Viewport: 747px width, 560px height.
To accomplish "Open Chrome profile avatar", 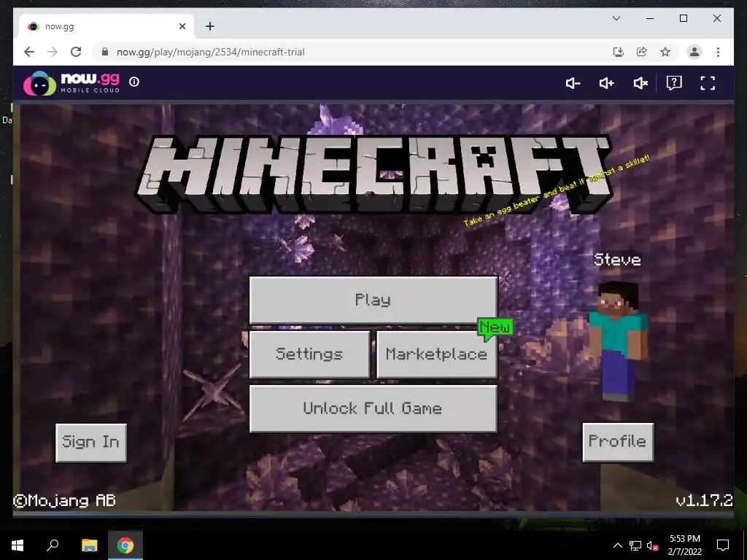I will (694, 52).
